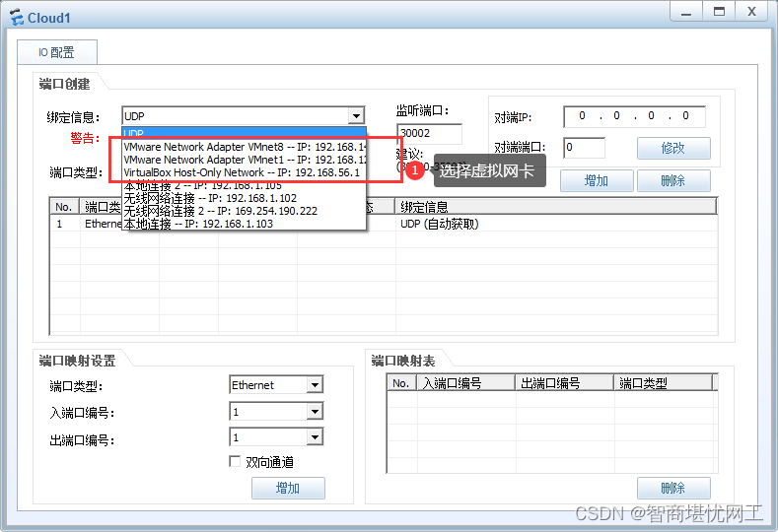Click the 对端IP address field

634,116
